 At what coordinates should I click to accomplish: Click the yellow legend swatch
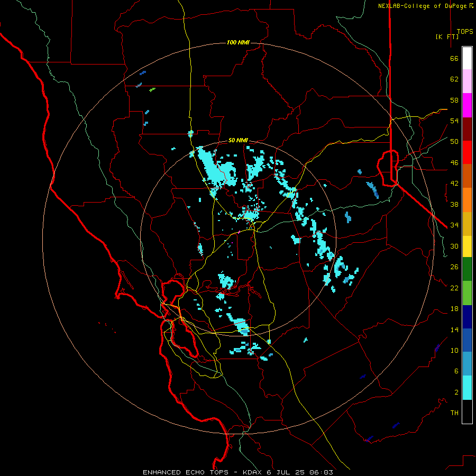(467, 246)
